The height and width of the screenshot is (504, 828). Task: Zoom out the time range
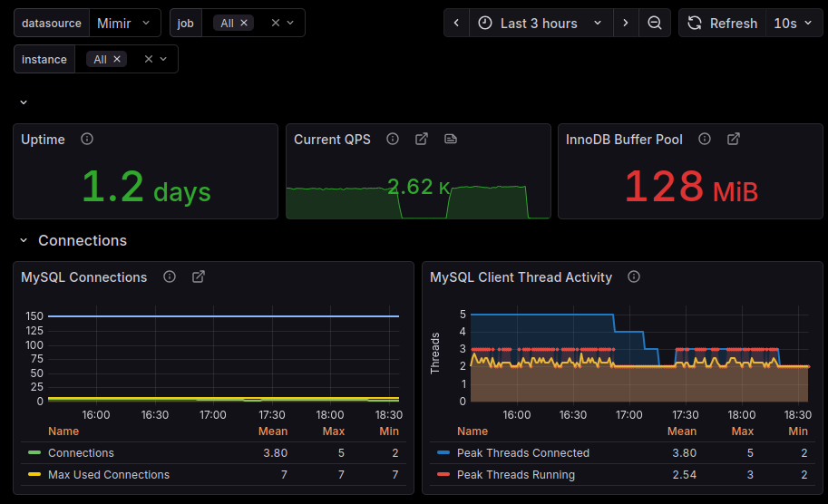(654, 23)
